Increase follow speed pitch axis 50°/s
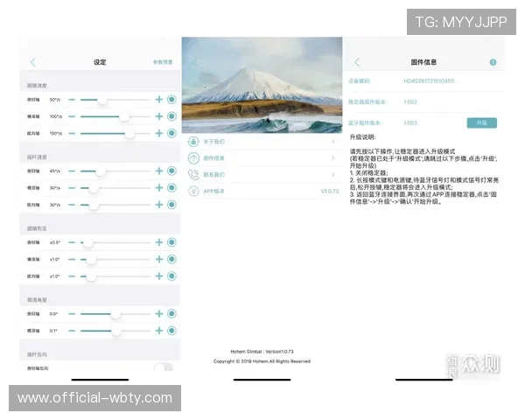The image size is (525, 420). click(x=159, y=100)
